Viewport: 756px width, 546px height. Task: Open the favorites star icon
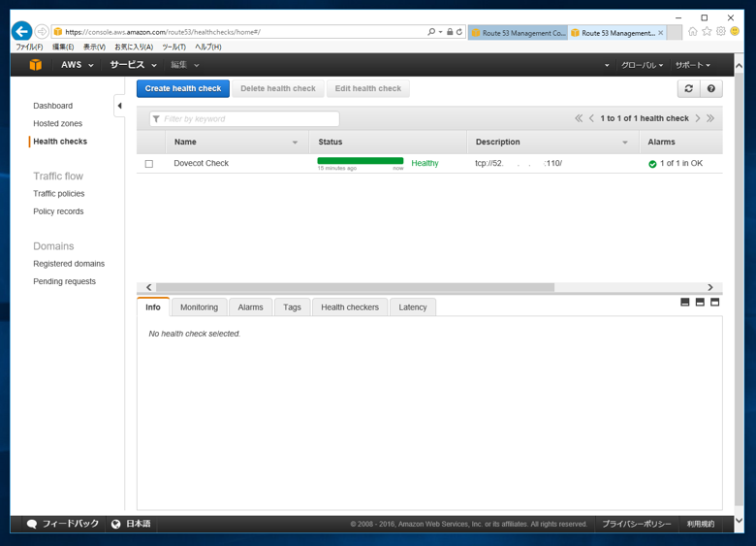tap(707, 31)
